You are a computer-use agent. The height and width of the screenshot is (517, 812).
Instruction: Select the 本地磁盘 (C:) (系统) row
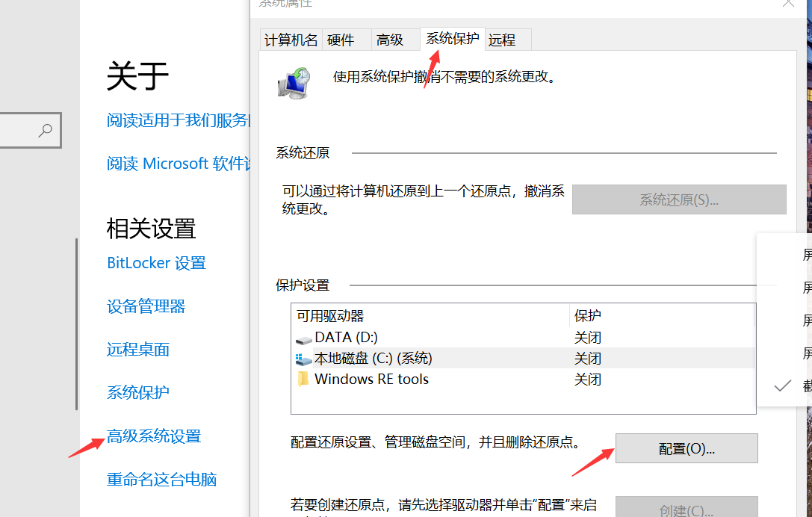click(x=523, y=358)
